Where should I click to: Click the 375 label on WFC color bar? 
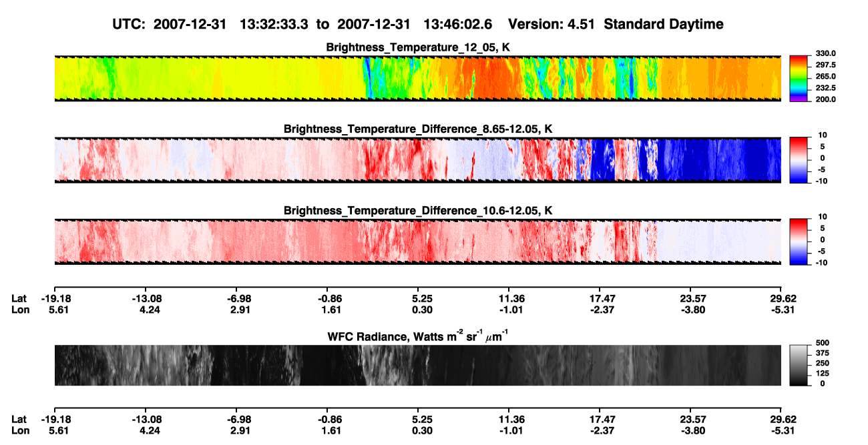click(822, 353)
